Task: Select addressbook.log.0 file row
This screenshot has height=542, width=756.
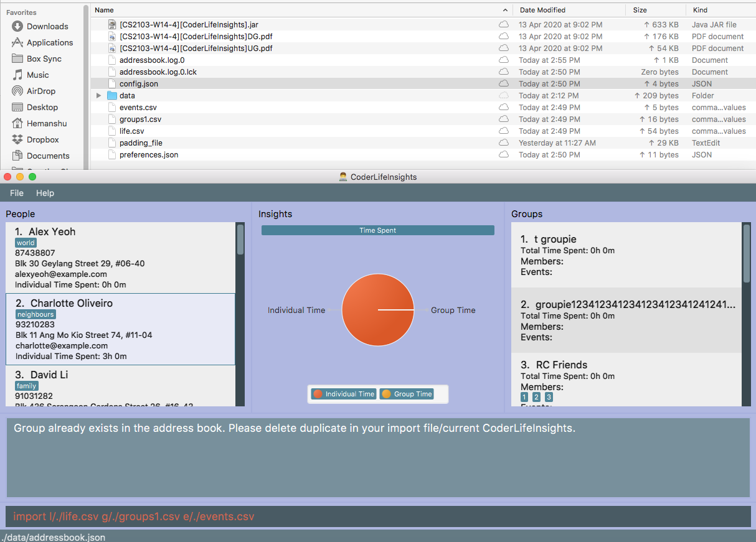Action: [x=423, y=60]
